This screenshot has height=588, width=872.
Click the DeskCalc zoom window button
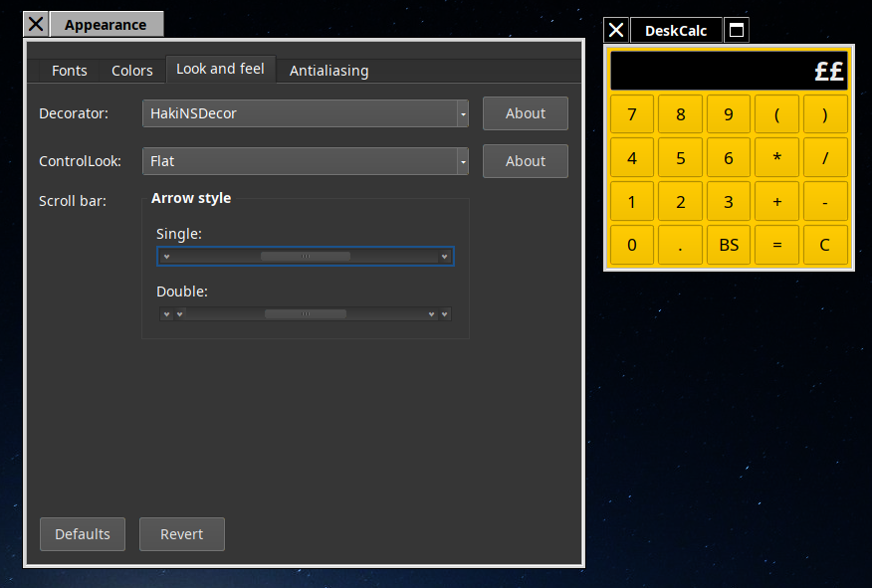737,31
